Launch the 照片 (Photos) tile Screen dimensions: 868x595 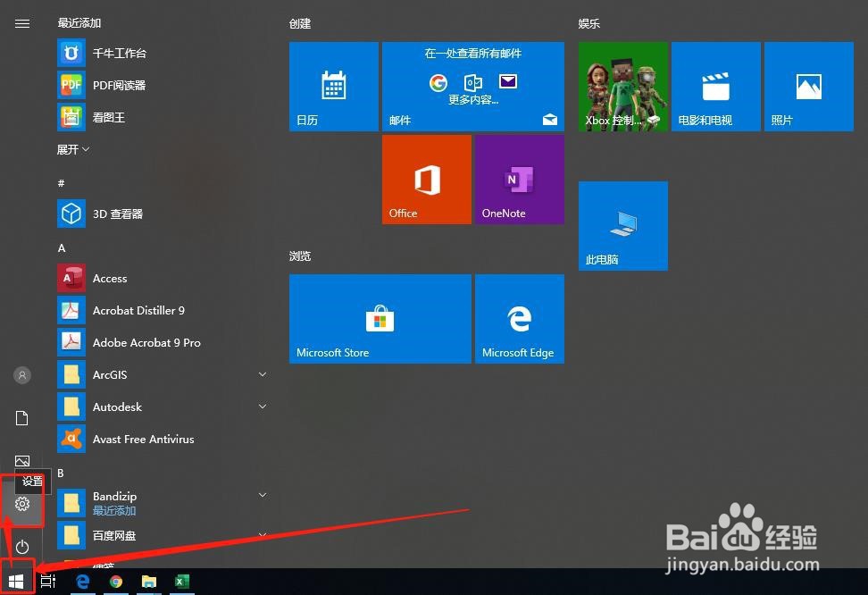pos(807,86)
